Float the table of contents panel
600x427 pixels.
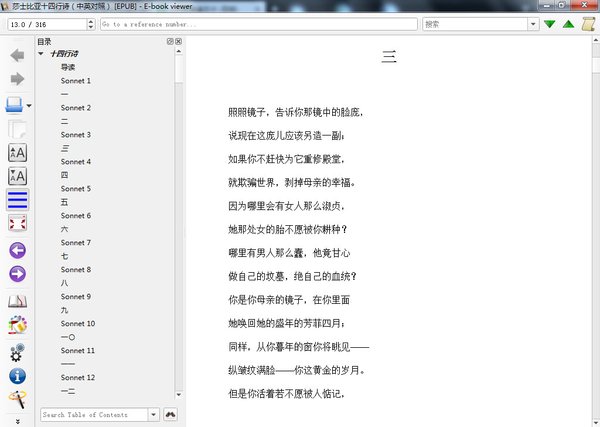[170, 41]
